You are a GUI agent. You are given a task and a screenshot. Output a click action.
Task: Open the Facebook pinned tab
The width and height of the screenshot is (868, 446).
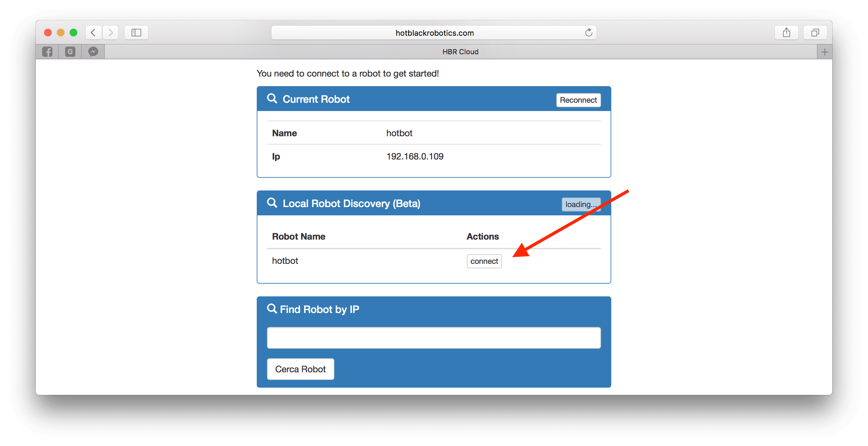47,52
